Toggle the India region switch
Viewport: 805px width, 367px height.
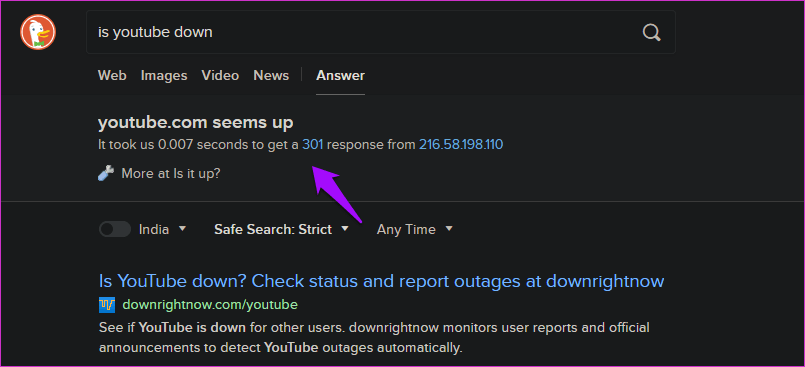point(115,229)
